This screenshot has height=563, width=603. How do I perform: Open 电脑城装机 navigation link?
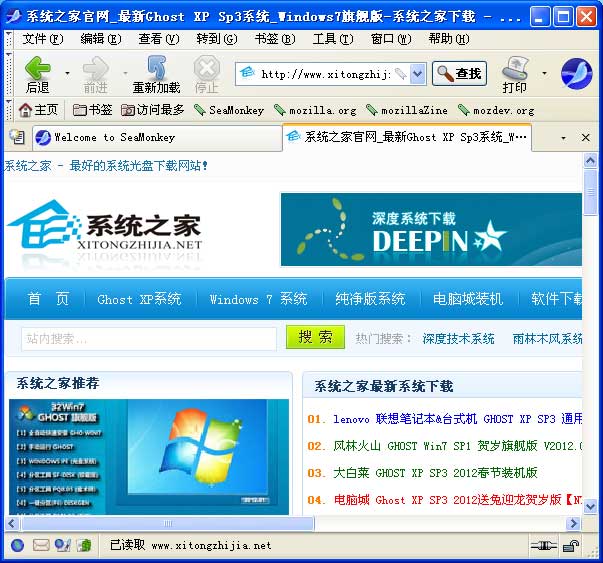[468, 299]
